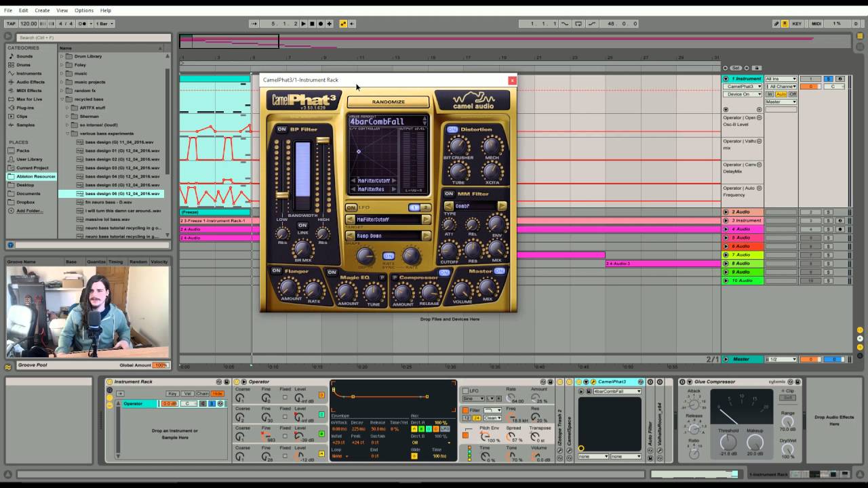
Task: Select Samples category in browser
Action: point(25,125)
